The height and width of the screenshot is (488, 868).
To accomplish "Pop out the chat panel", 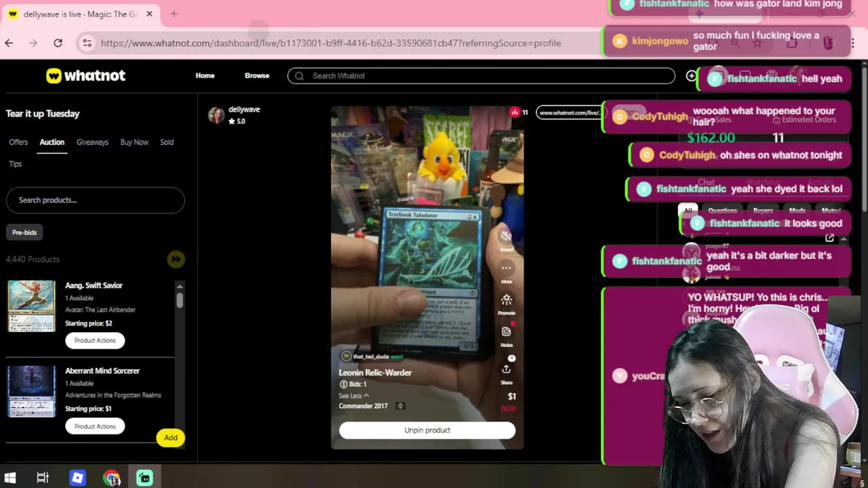I will (829, 238).
